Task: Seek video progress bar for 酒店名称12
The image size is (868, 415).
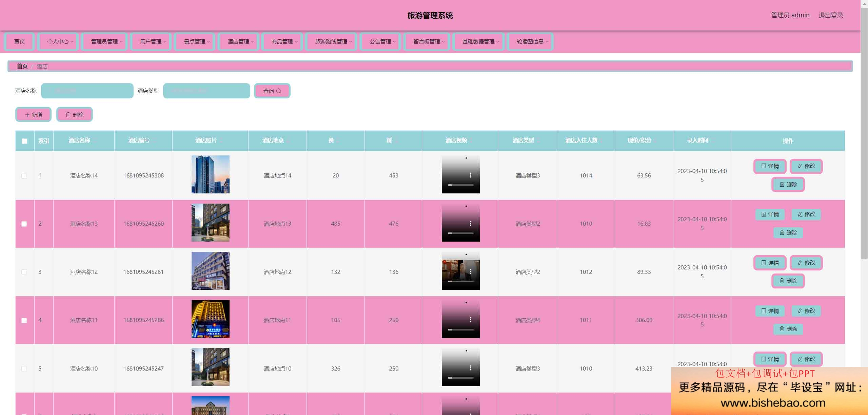Action: click(x=461, y=281)
